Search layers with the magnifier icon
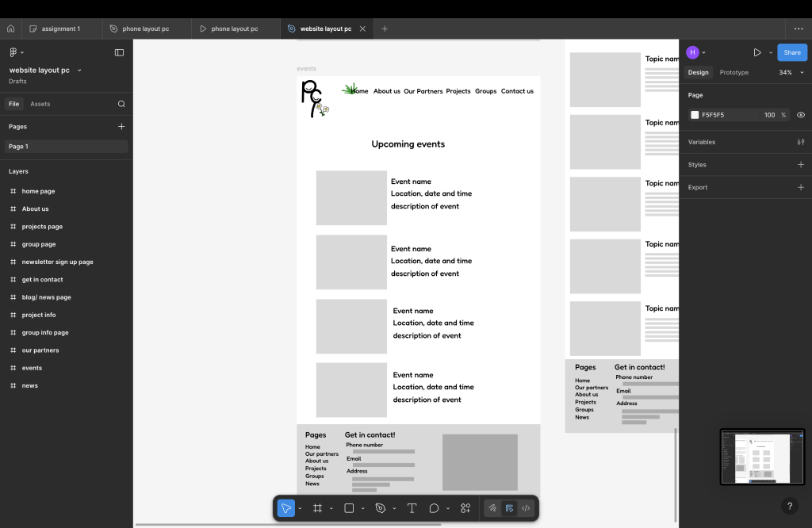The width and height of the screenshot is (812, 528). (x=121, y=104)
